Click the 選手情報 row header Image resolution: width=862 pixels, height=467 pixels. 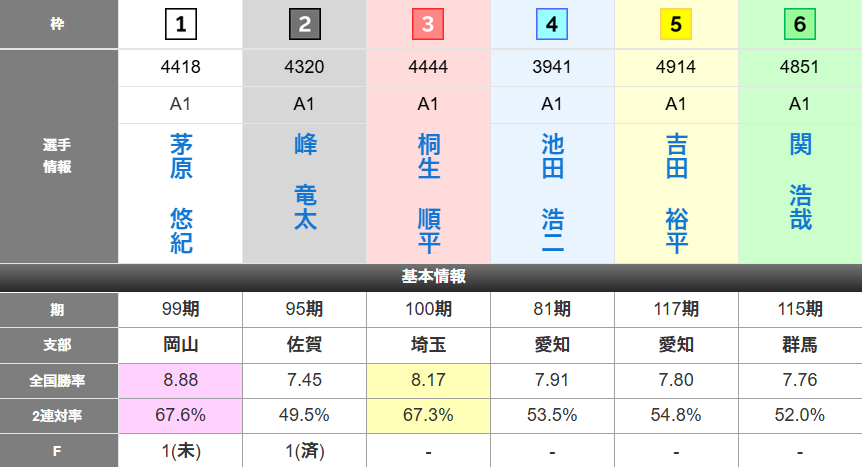pos(59,157)
